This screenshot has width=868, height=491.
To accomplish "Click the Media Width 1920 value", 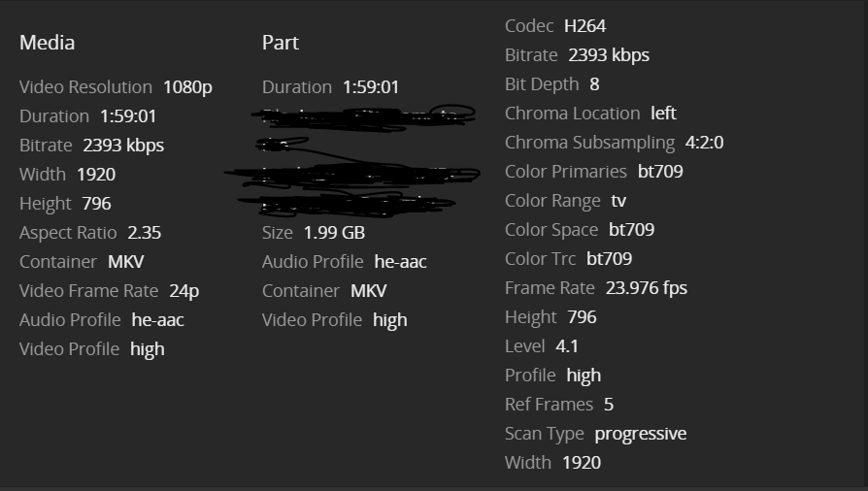I will click(95, 175).
